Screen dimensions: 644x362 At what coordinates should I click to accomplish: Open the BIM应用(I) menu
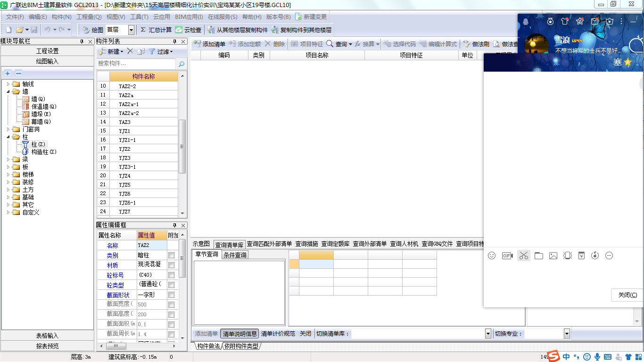189,16
